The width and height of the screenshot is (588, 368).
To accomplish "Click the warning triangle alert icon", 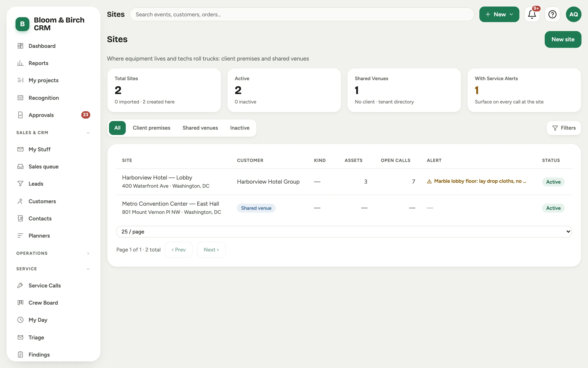I will point(429,181).
